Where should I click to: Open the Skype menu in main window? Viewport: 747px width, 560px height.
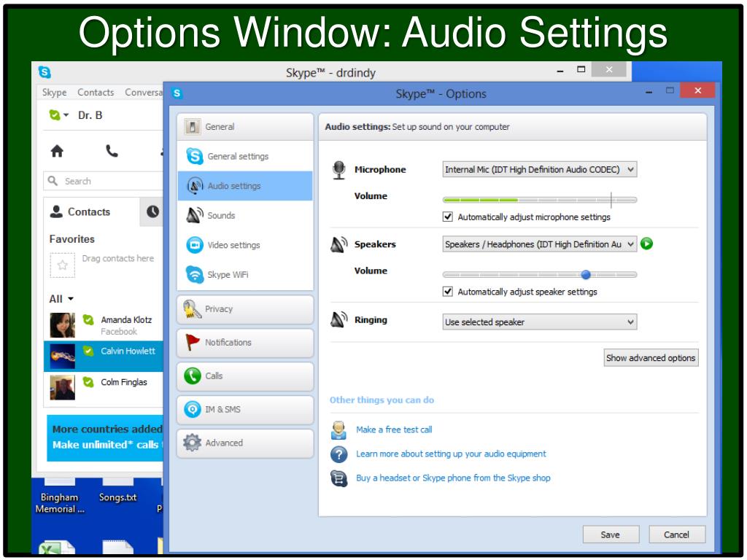pos(54,93)
